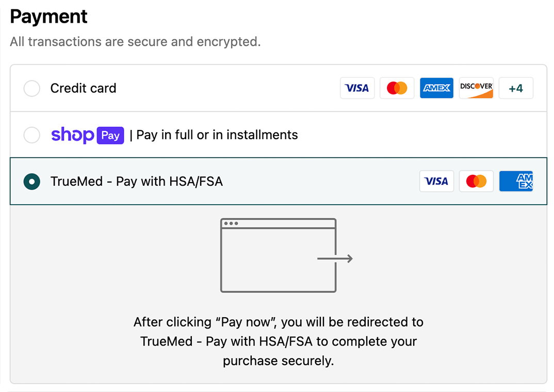Viewport: 554px width, 392px height.
Task: Click the "After clicking Pay now" redirect notice
Action: coord(279,341)
